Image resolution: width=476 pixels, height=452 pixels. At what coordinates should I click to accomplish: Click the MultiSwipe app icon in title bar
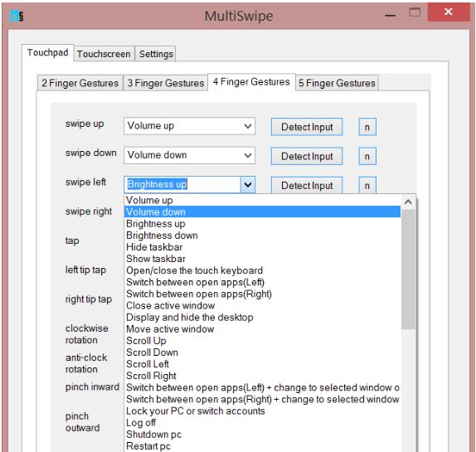pyautogui.click(x=17, y=16)
